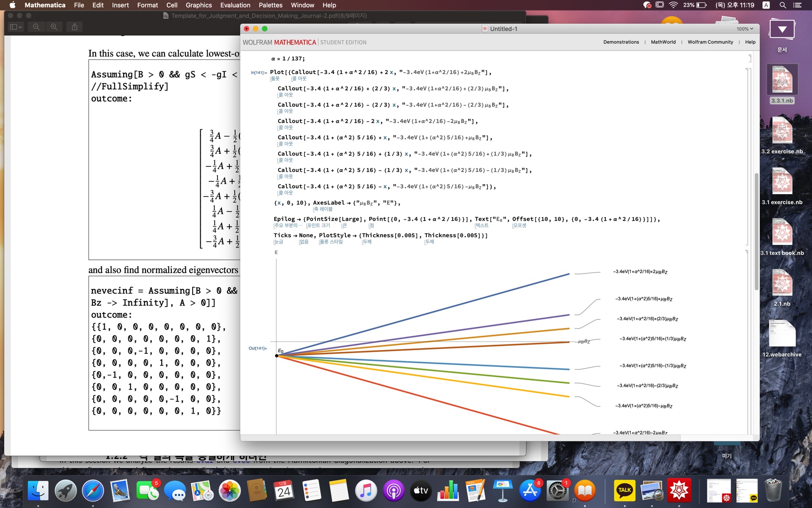
Task: Open Apple TV from the Dock
Action: (421, 490)
